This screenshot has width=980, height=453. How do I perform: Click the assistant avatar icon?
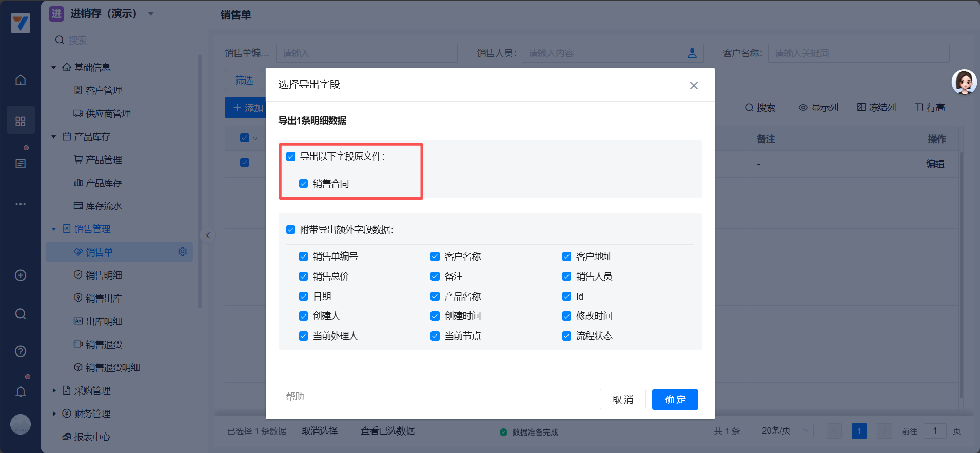coord(964,82)
